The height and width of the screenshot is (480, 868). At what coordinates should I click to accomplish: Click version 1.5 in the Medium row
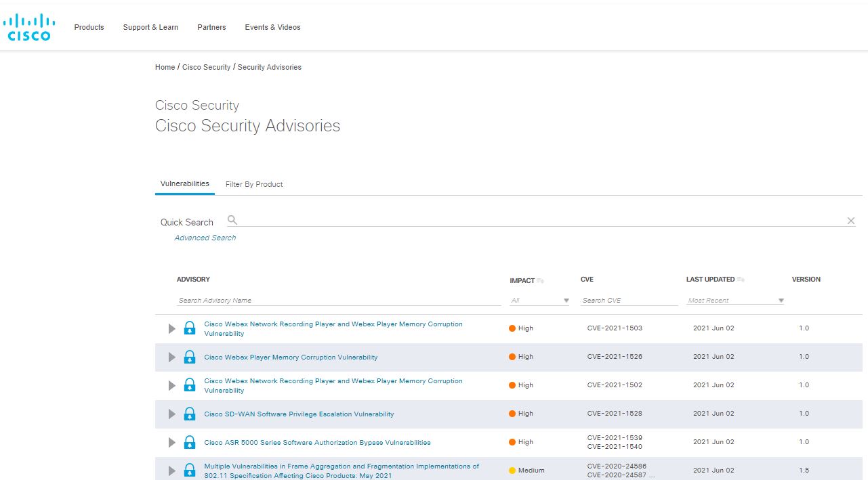pyautogui.click(x=804, y=471)
